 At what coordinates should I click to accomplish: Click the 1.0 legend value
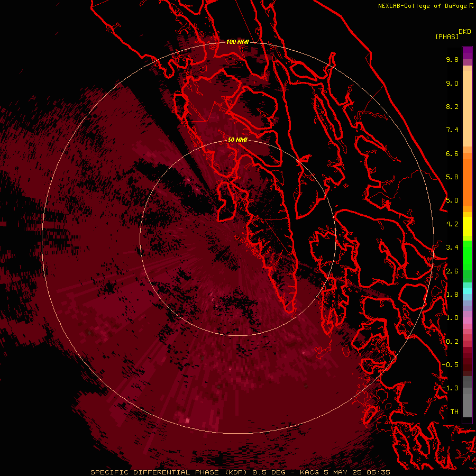tap(452, 318)
